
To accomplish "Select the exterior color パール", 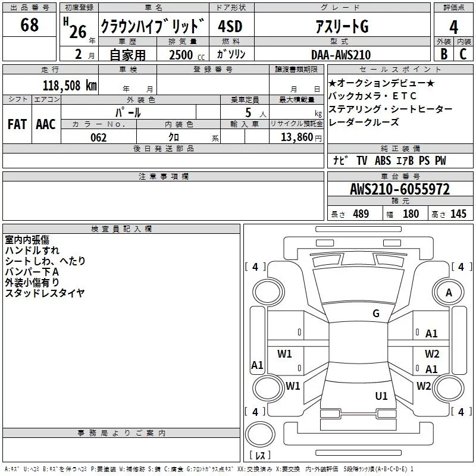I will coord(128,112).
